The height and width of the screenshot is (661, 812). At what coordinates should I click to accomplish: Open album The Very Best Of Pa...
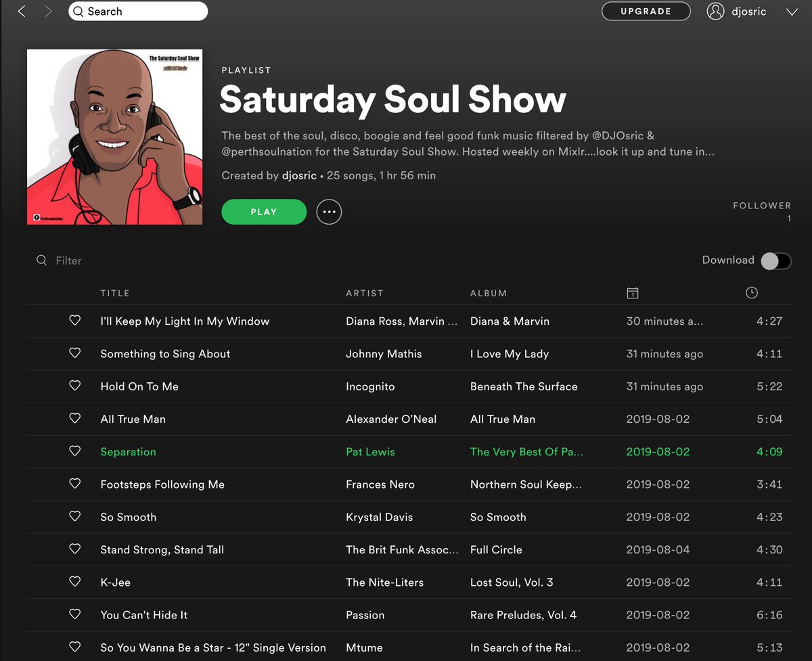click(x=526, y=452)
